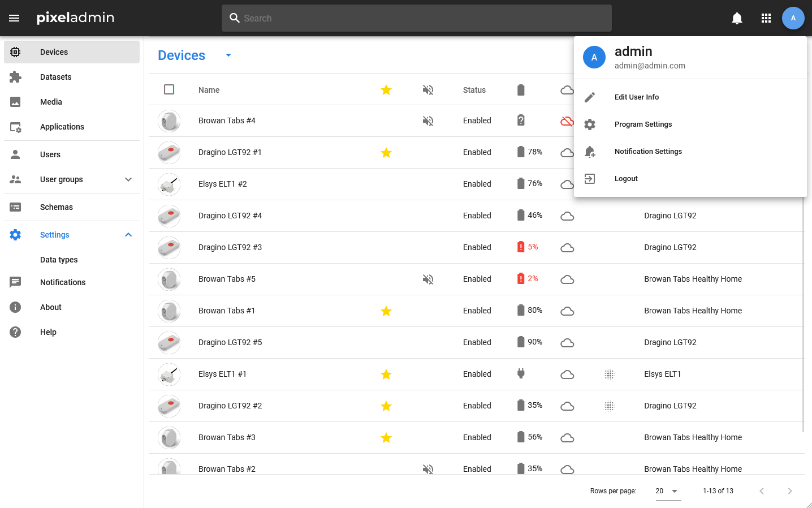Open Program Settings in user menu
Image resolution: width=812 pixels, height=508 pixels.
643,124
